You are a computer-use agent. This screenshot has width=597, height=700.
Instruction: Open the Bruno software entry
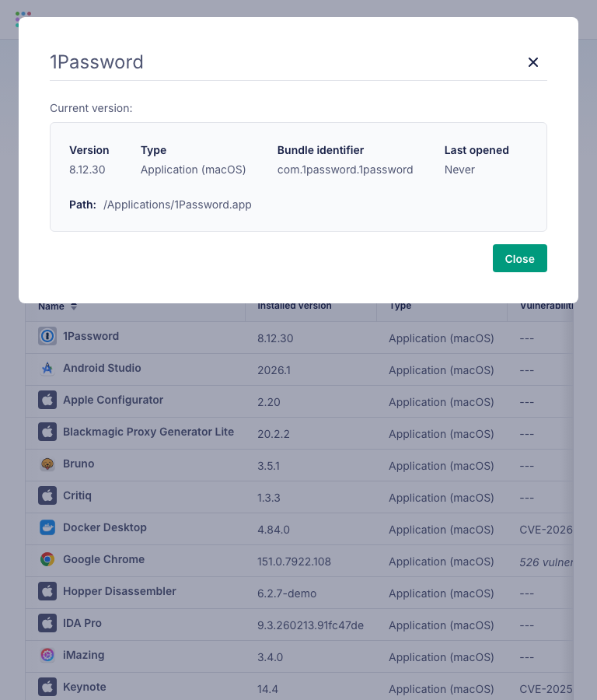click(79, 464)
